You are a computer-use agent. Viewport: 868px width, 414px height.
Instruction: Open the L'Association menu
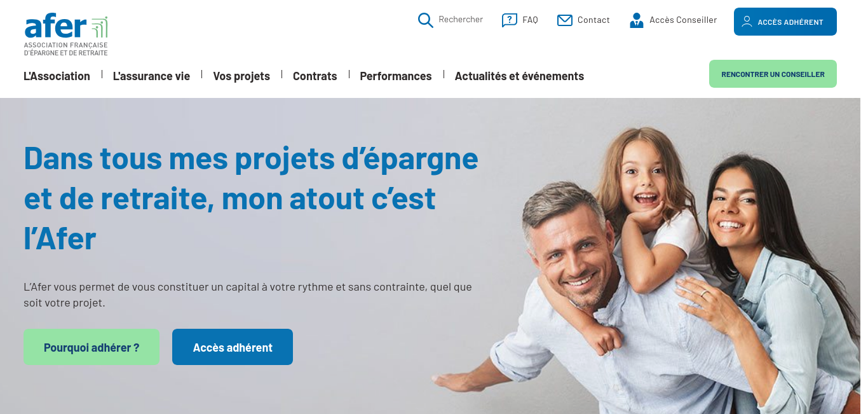pyautogui.click(x=57, y=76)
